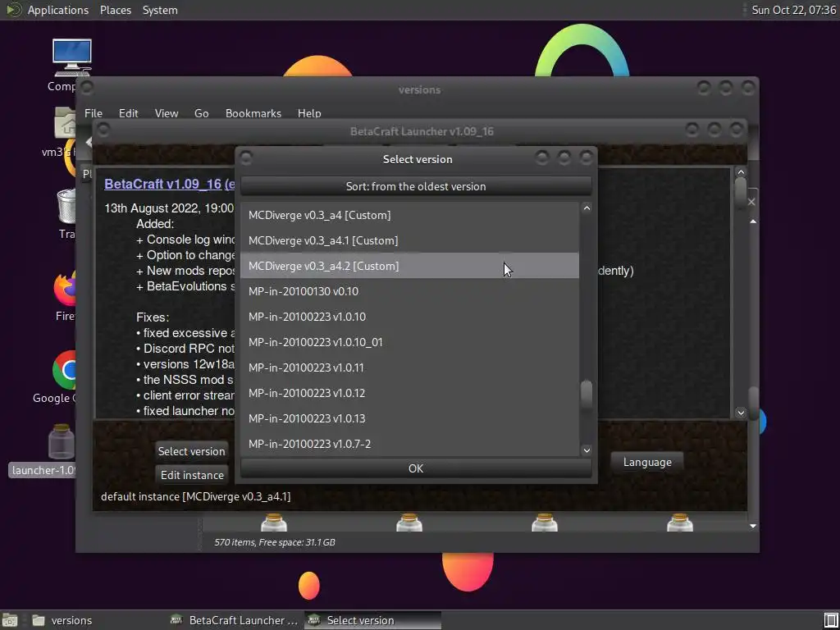Open Go menu in versions window
The height and width of the screenshot is (630, 840).
[202, 113]
